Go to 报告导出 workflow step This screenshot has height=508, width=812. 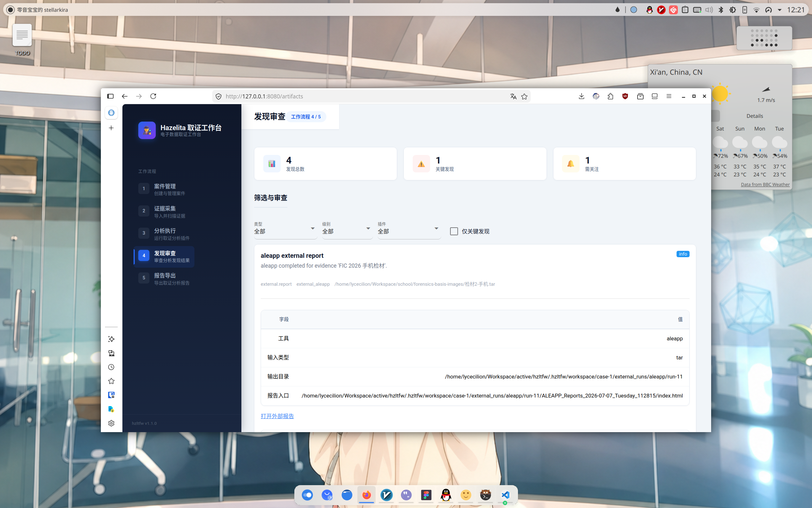click(x=164, y=279)
